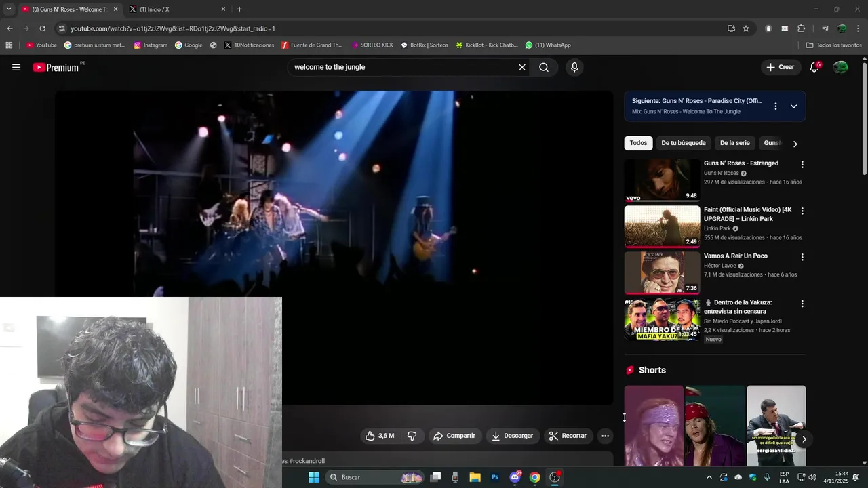Clear the search box with the X
Viewport: 868px width, 488px height.
point(522,67)
